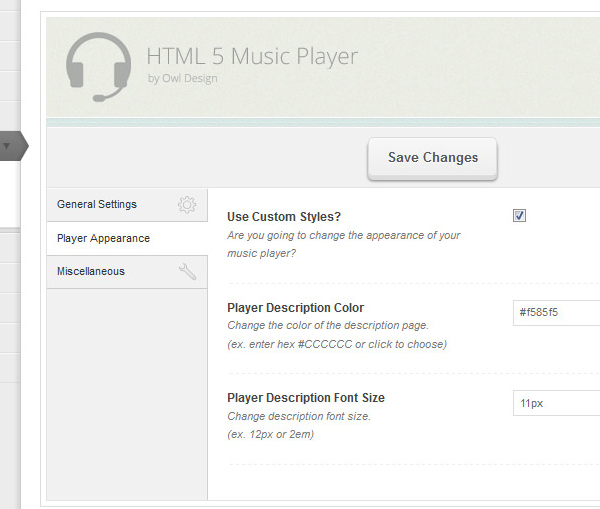600x509 pixels.
Task: Click the Change description font size hint
Action: [299, 416]
